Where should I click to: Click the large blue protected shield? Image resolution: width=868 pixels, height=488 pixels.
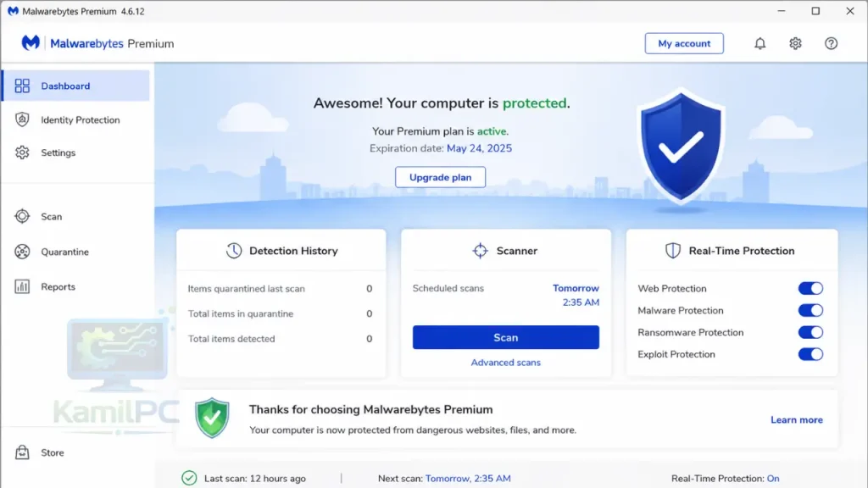681,147
